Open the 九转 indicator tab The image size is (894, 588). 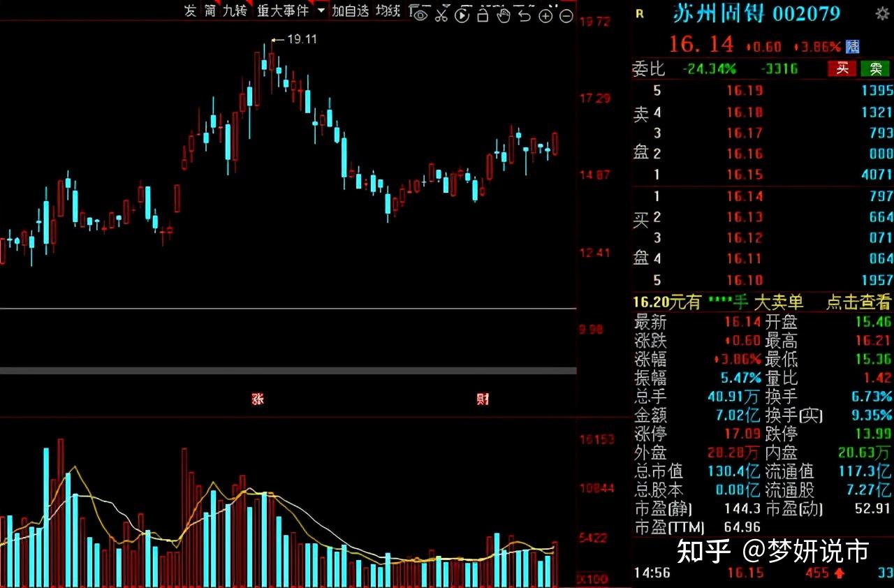click(235, 10)
